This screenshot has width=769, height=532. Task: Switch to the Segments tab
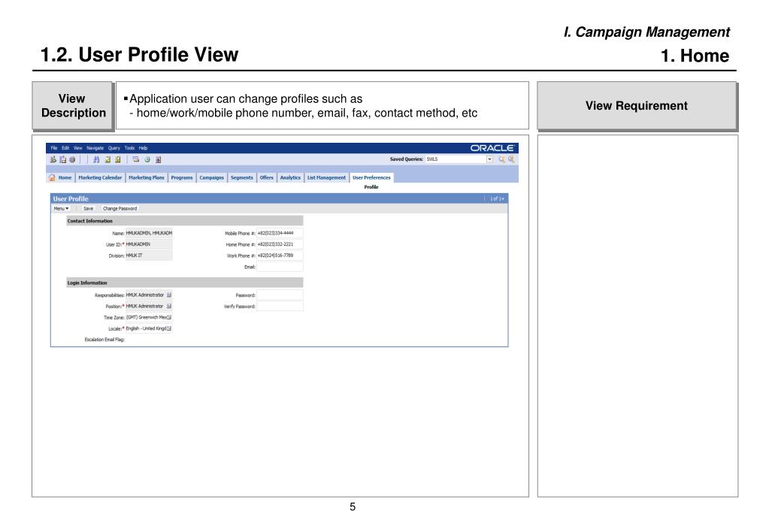coord(242,177)
